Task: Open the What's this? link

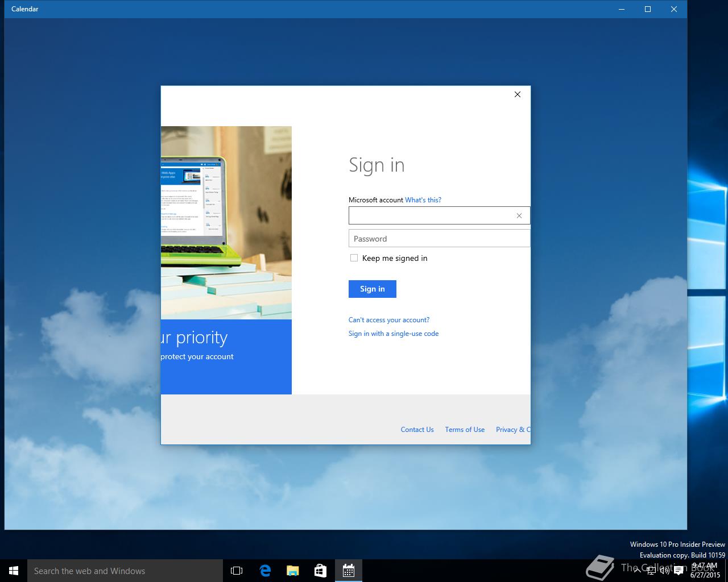Action: tap(423, 200)
